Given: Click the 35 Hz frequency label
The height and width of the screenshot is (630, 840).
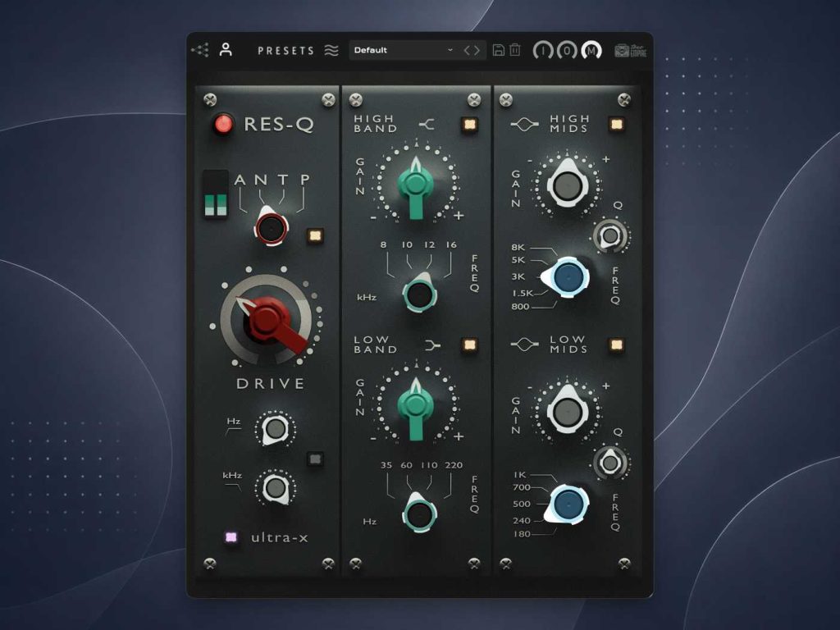Looking at the screenshot, I should [386, 465].
